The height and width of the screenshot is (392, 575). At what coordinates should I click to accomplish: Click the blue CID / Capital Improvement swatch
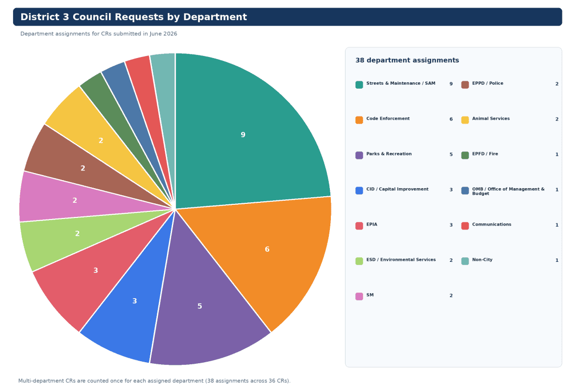coord(359,190)
